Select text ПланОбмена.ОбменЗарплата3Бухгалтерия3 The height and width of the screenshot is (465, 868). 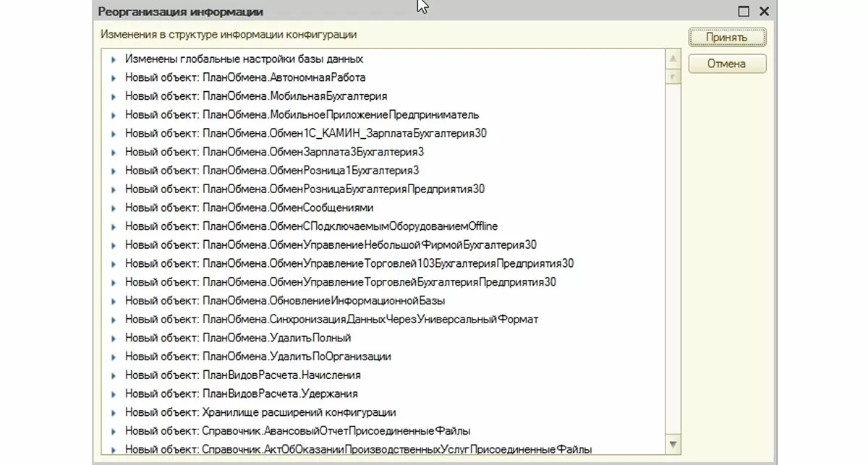[313, 153]
